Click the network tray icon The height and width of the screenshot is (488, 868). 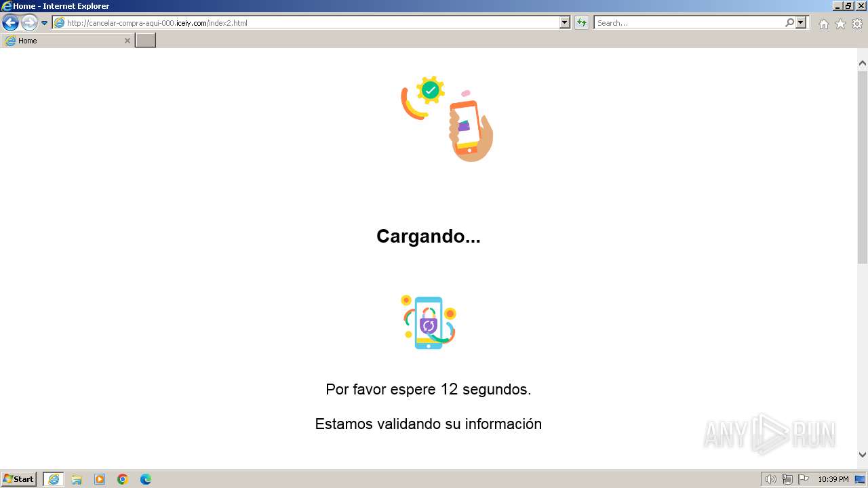click(x=787, y=479)
